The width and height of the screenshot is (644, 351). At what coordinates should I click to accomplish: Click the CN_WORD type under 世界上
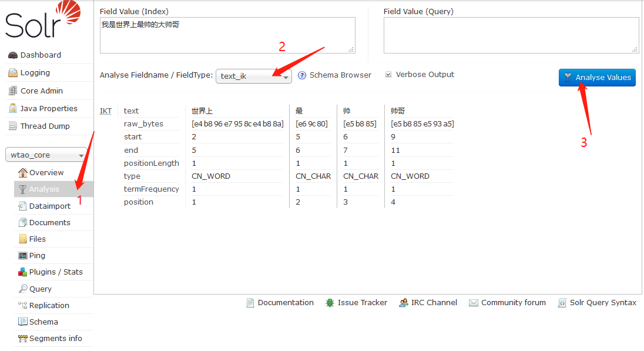[x=211, y=176]
